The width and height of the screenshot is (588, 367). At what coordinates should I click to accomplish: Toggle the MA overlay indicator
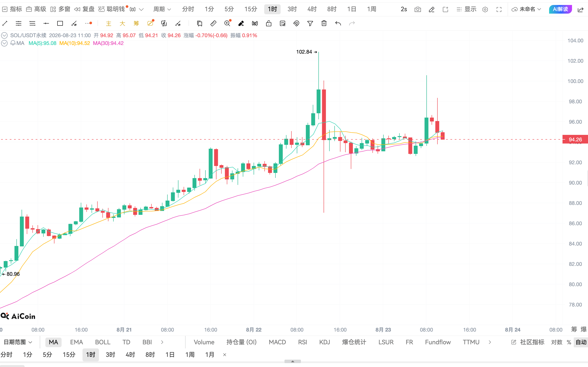tap(53, 342)
